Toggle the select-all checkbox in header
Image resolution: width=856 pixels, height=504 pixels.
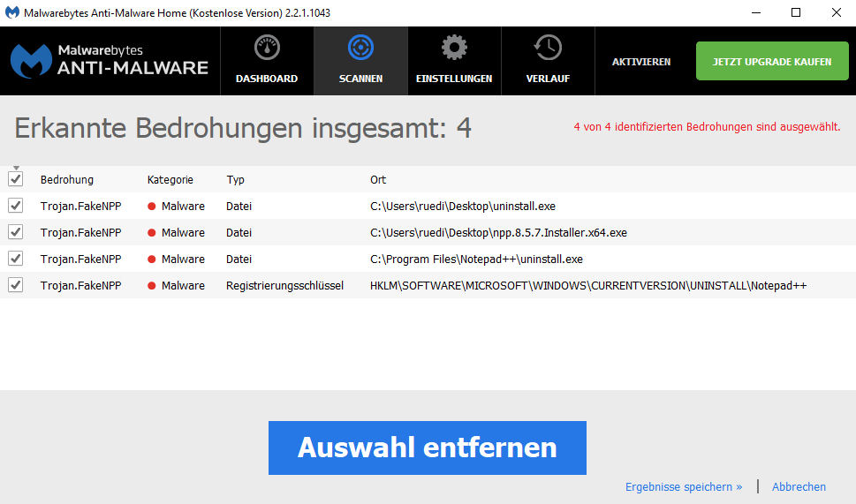tap(15, 179)
